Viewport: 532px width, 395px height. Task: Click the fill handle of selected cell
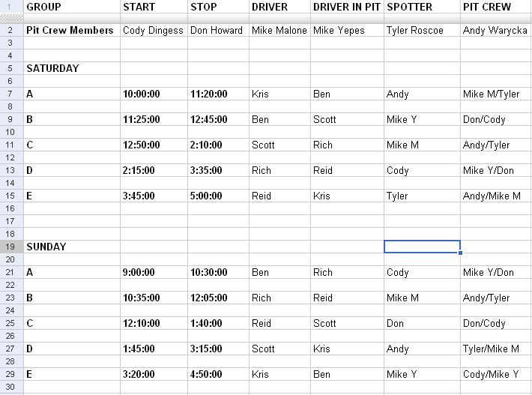[x=460, y=253]
